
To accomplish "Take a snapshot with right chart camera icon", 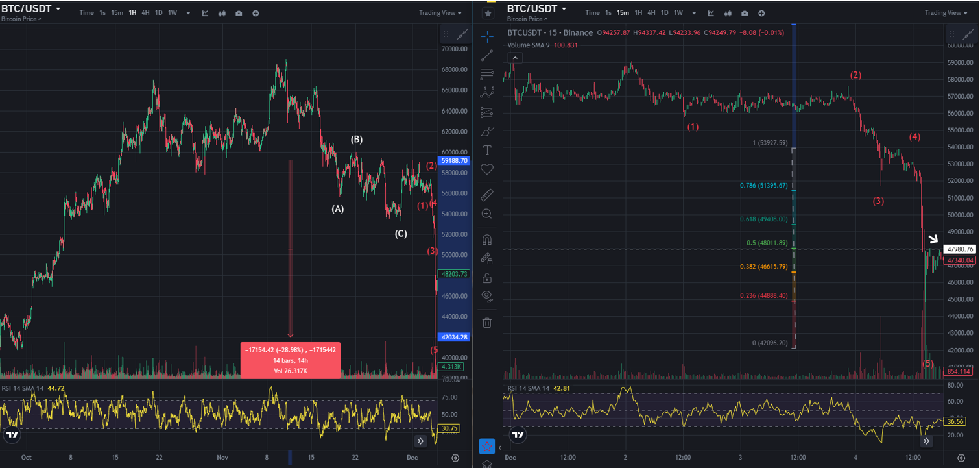I will point(745,13).
